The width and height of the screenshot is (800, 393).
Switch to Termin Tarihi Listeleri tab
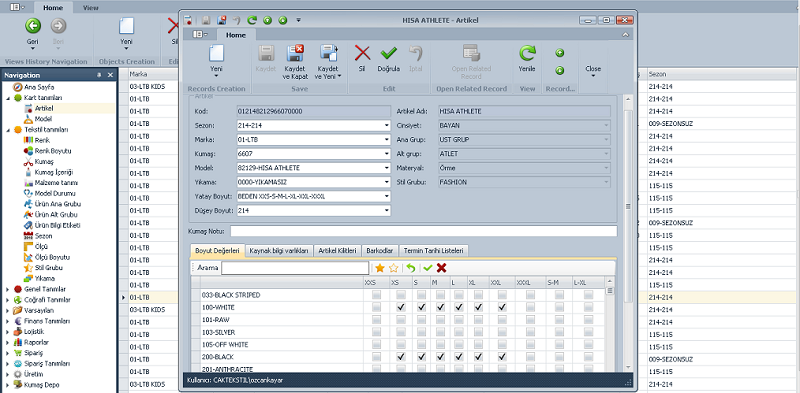click(x=433, y=251)
